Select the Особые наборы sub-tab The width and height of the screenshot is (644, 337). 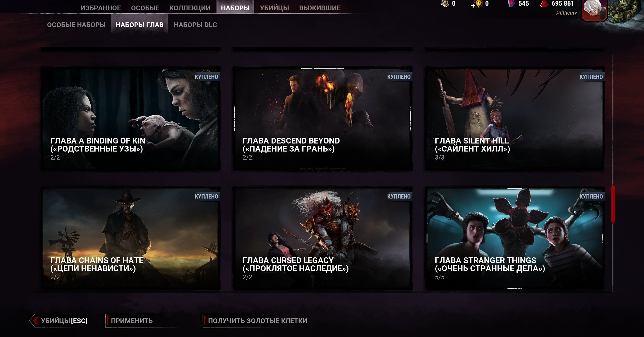pos(76,25)
